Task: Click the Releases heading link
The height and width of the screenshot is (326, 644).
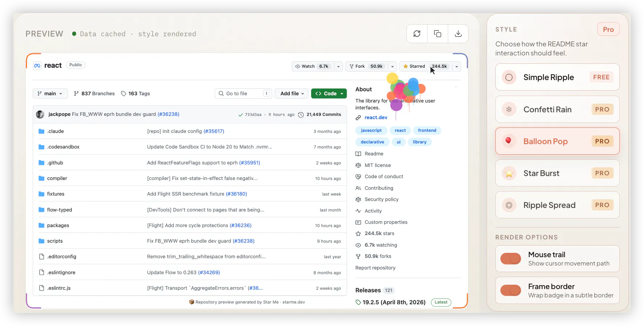Action: click(x=368, y=290)
